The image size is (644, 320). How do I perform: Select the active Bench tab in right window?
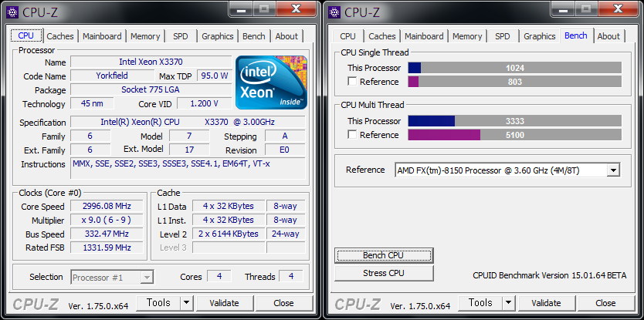point(576,35)
